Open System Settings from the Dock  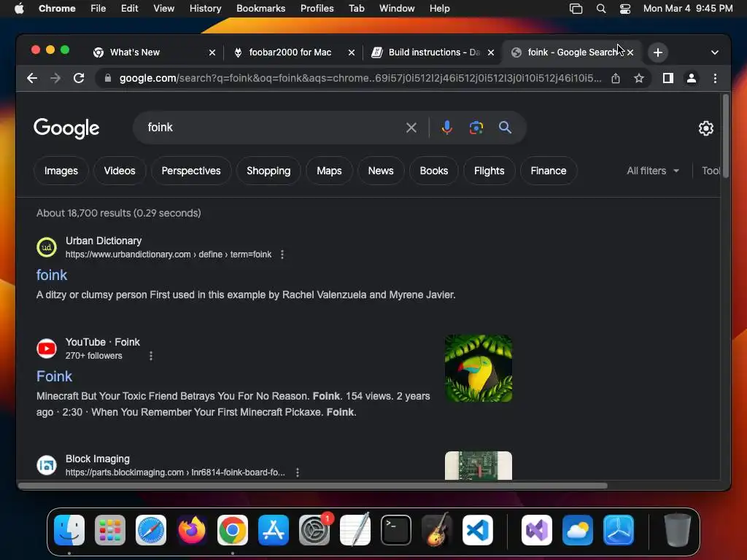pyautogui.click(x=314, y=530)
